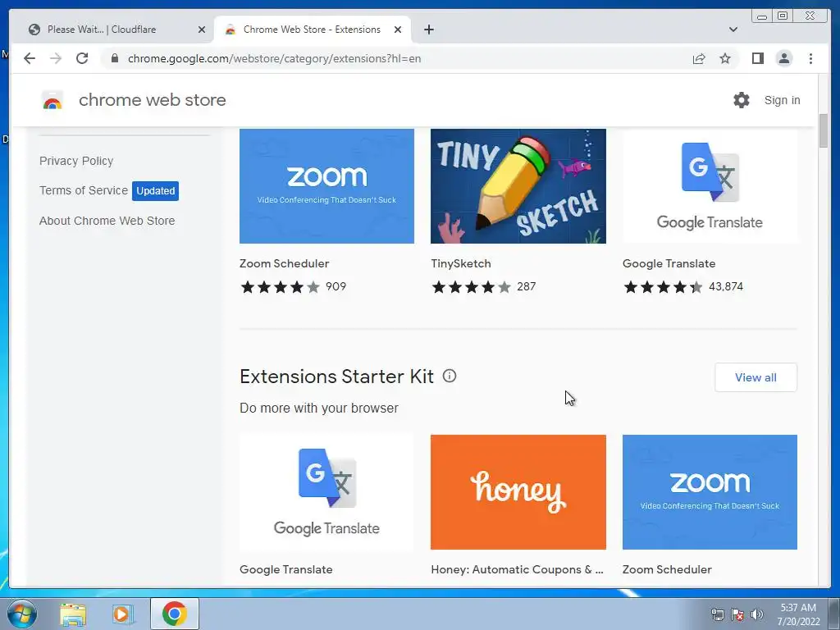Open Windows Explorer from taskbar
The width and height of the screenshot is (840, 630).
(73, 614)
